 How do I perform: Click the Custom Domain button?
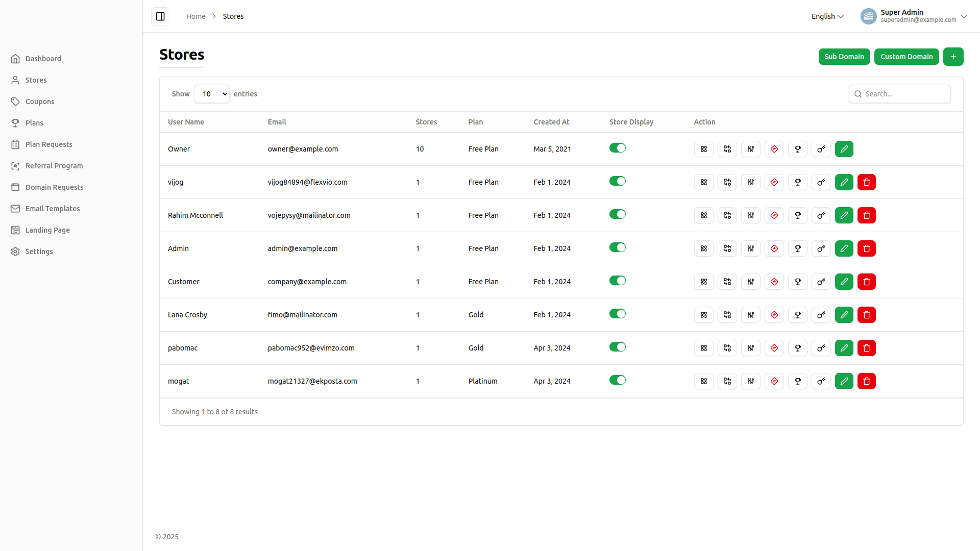point(906,57)
